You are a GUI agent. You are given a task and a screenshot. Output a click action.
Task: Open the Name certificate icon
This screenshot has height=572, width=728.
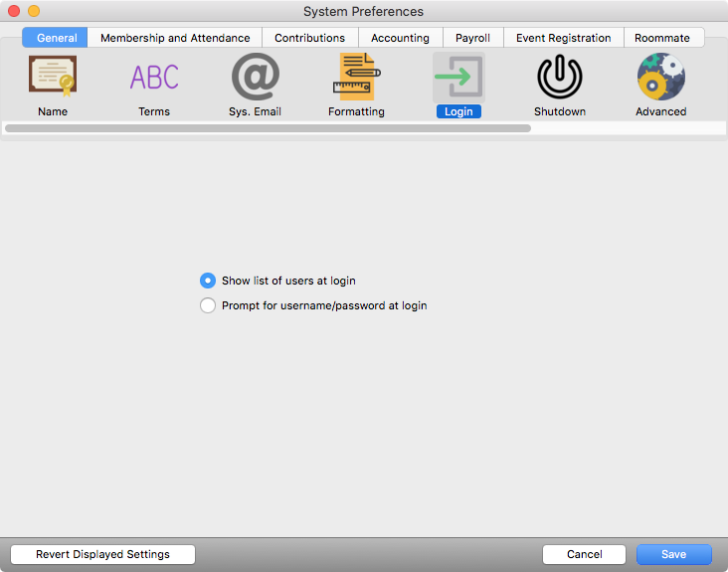pos(53,78)
